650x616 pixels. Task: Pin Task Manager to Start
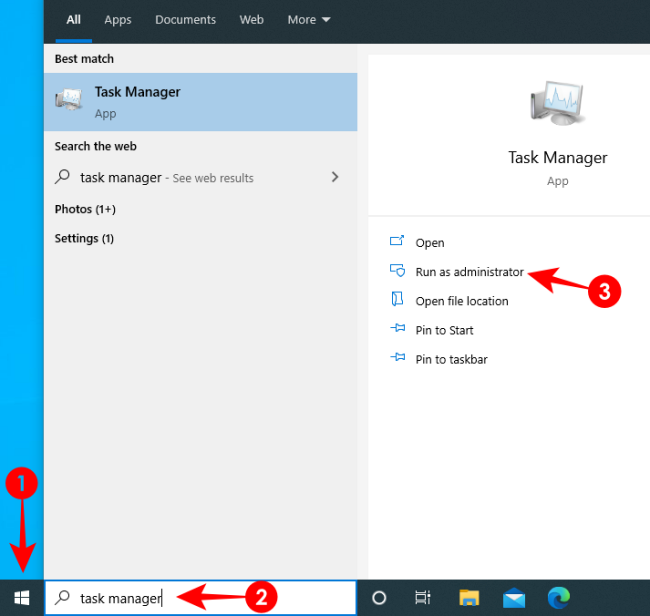[x=444, y=330]
